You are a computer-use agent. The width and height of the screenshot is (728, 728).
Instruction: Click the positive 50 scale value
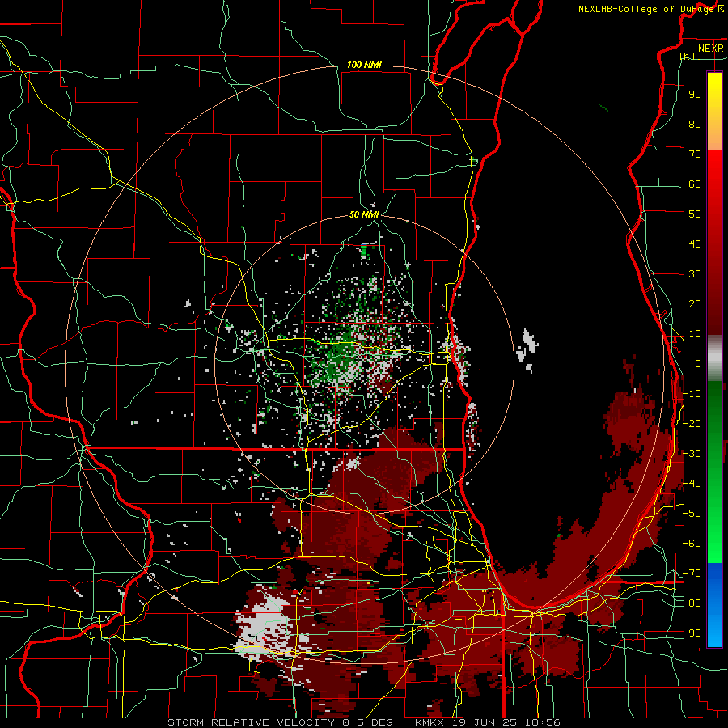click(x=695, y=214)
